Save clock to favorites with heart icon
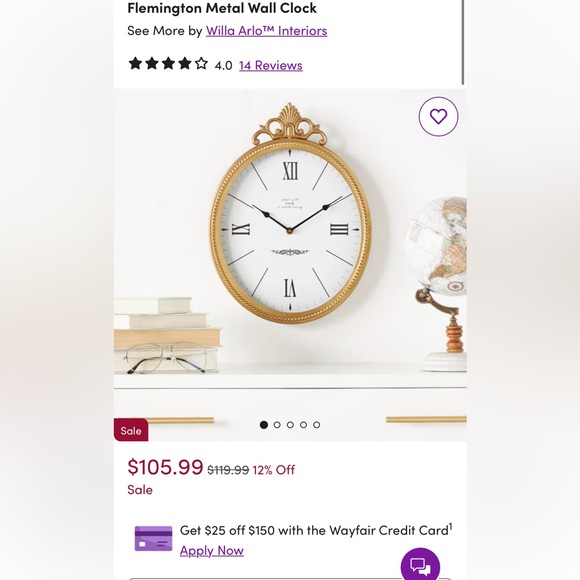 tap(438, 117)
